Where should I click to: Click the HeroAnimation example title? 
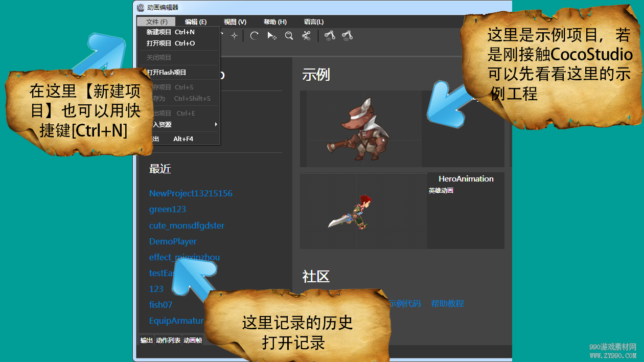click(466, 179)
